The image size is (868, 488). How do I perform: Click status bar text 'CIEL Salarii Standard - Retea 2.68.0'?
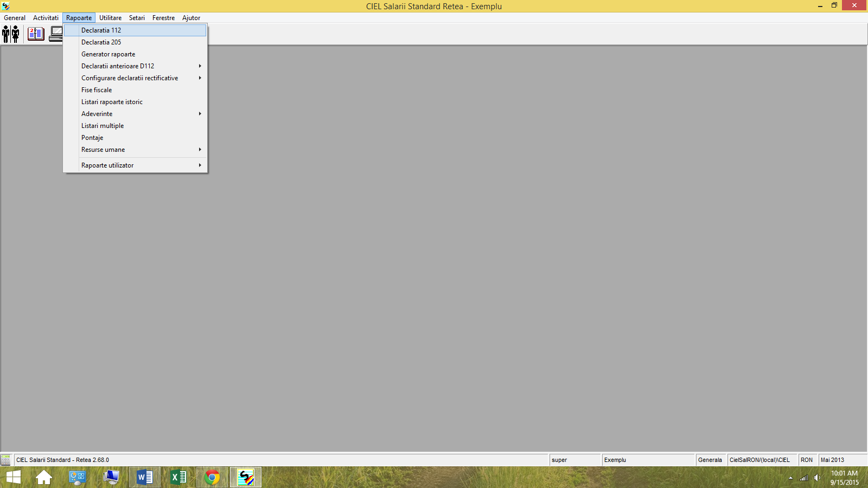coord(62,460)
